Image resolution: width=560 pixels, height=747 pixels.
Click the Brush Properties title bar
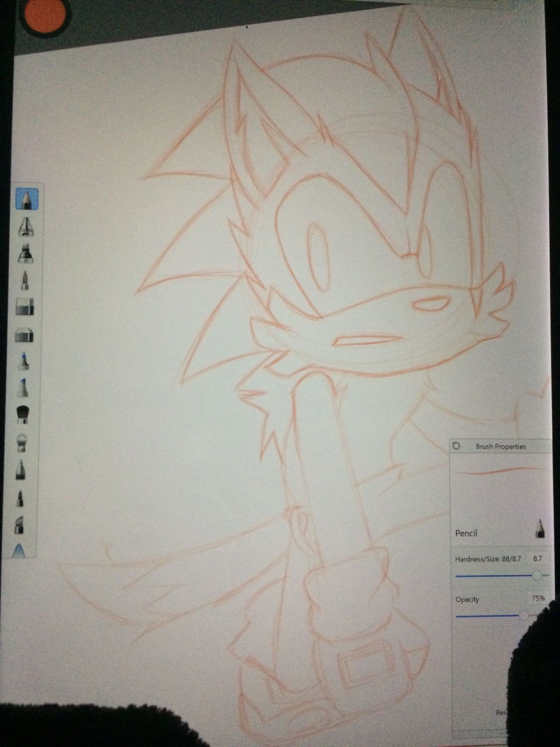tap(500, 446)
